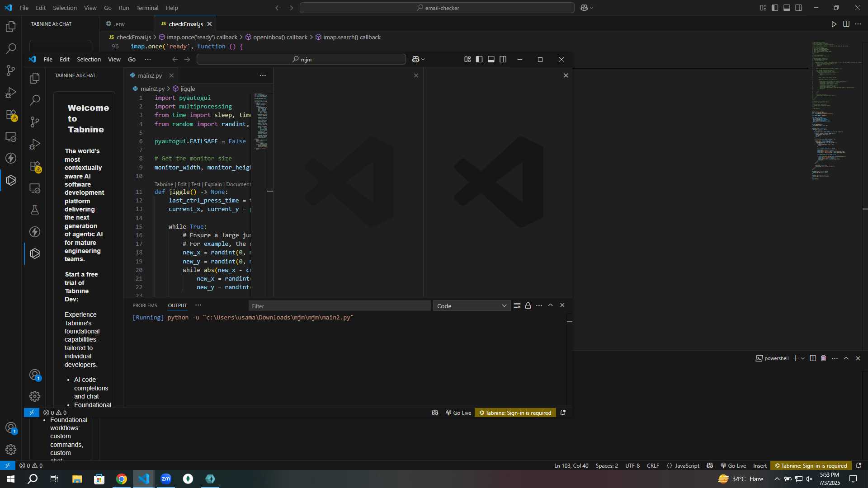Click the mjm search command center field
This screenshot has width=868, height=488.
tap(301, 59)
